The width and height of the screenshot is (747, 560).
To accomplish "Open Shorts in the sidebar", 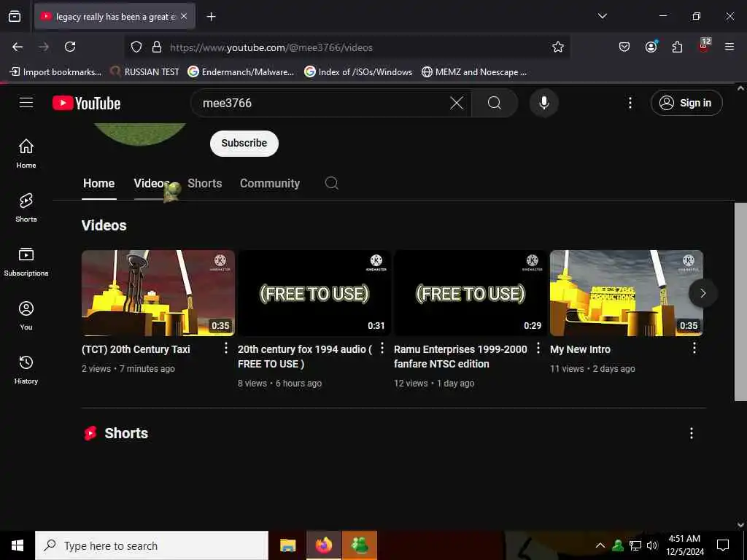I will click(26, 208).
